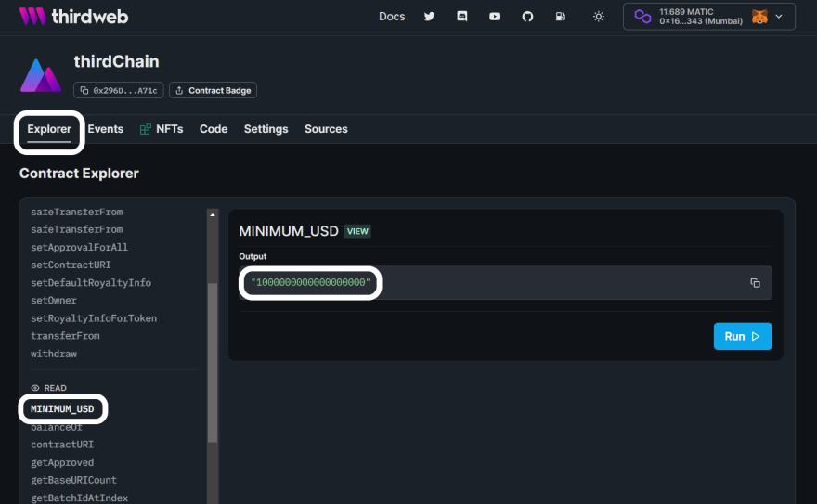Click the MetaMask fox icon
This screenshot has width=817, height=504.
(759, 17)
